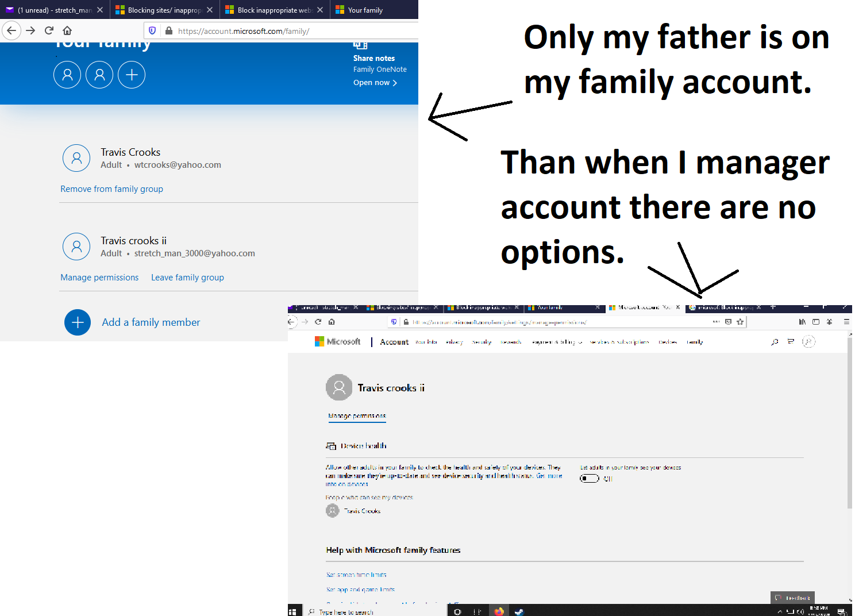Open 'Your info' in Microsoft account nav
Image resolution: width=855 pixels, height=616 pixels.
pos(426,342)
